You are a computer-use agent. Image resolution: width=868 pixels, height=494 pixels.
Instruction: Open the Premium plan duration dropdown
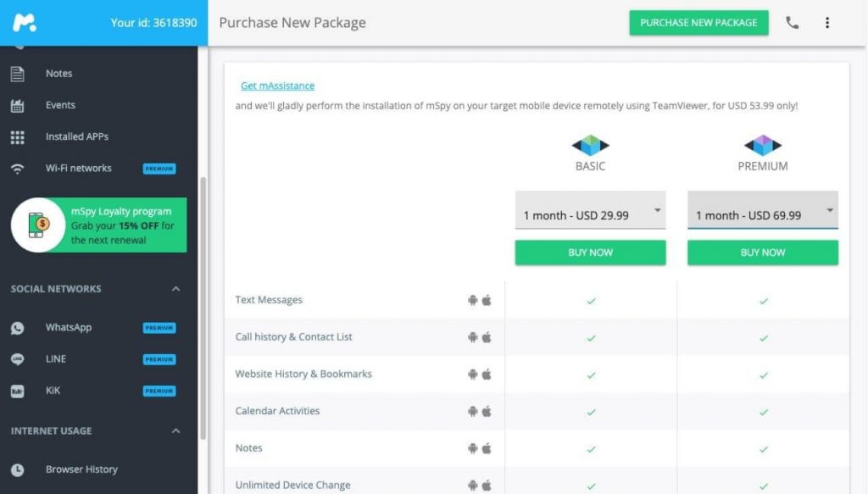point(763,210)
